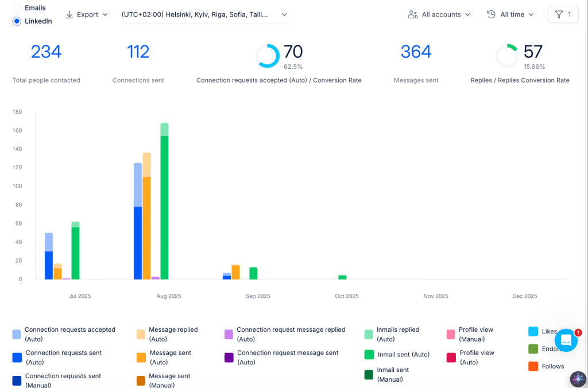Select the Emails radio button

tap(17, 8)
